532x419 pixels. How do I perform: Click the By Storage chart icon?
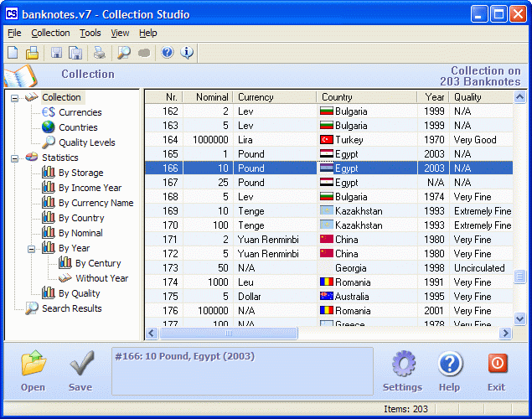point(49,172)
